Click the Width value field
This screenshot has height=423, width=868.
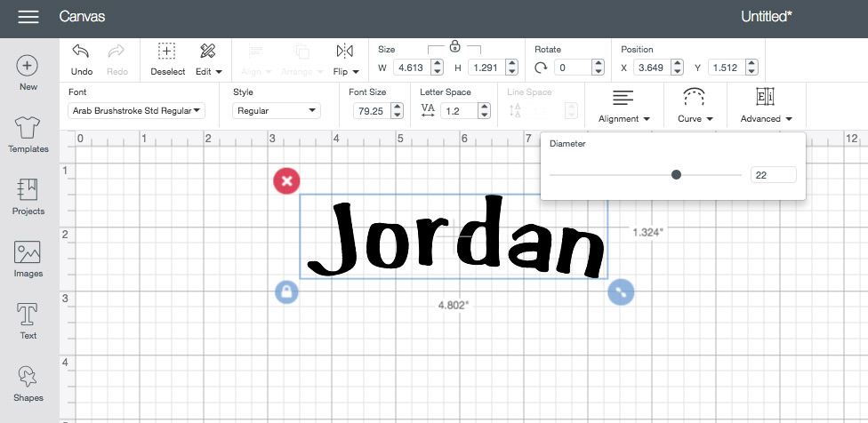[411, 68]
